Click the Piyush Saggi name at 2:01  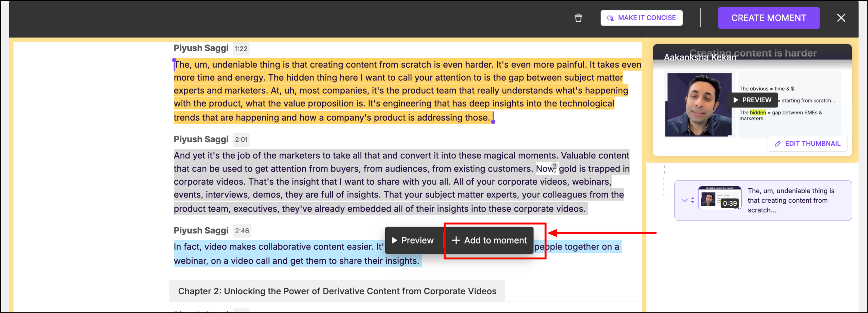pyautogui.click(x=201, y=139)
